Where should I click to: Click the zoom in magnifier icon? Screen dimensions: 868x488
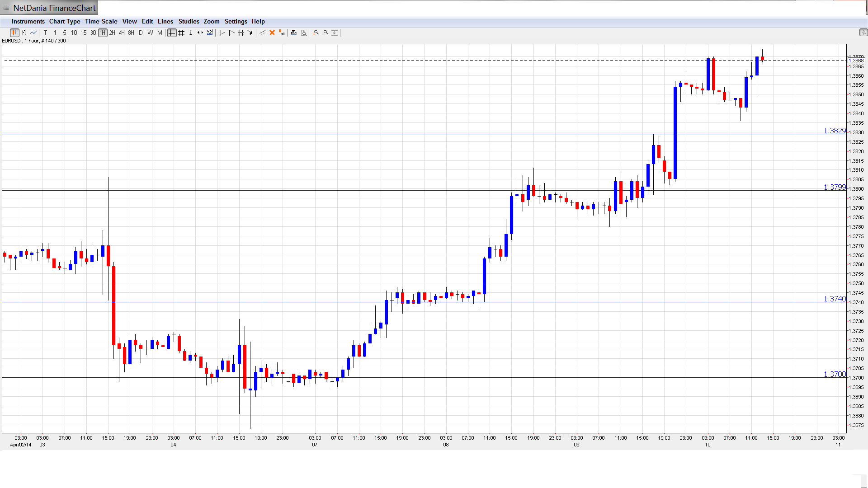tap(316, 33)
